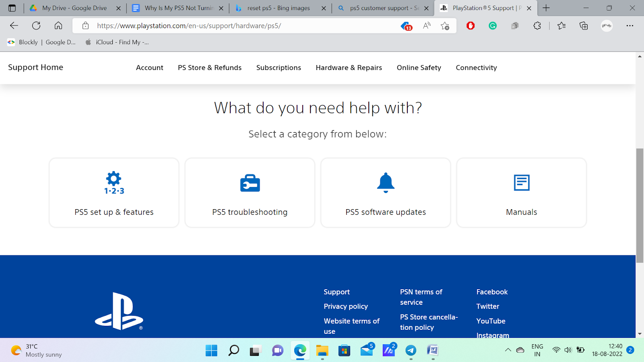Open the browser profile avatar
The image size is (644, 362).
click(607, 26)
